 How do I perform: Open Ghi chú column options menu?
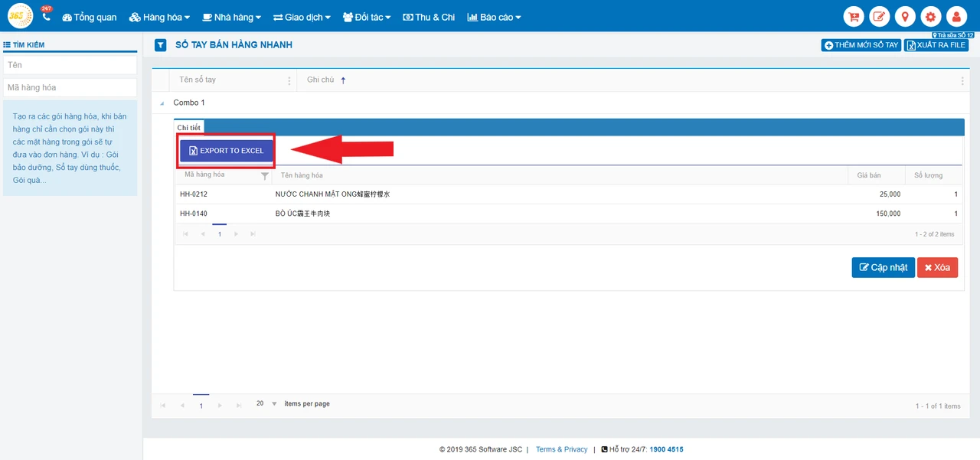tap(962, 80)
